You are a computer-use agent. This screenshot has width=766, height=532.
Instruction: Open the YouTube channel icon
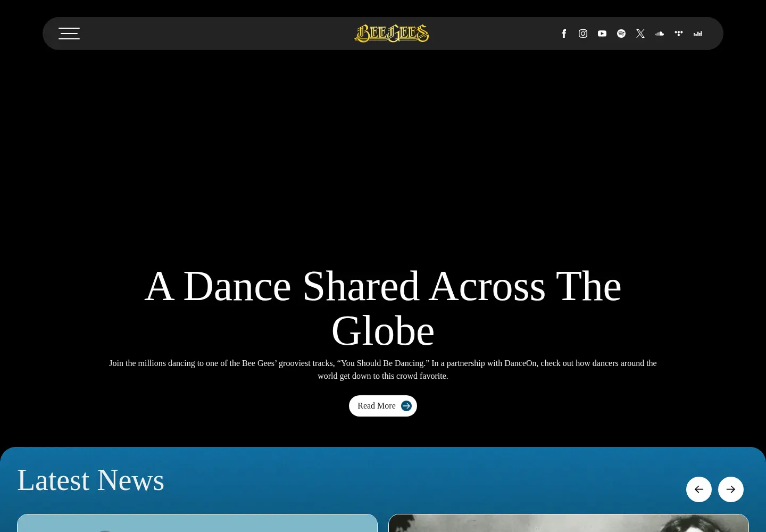602,34
